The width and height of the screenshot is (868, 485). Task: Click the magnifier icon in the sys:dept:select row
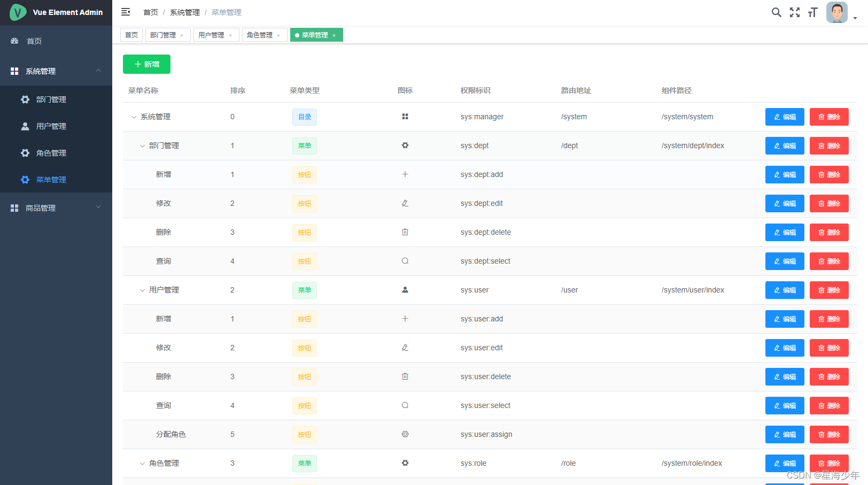[405, 261]
